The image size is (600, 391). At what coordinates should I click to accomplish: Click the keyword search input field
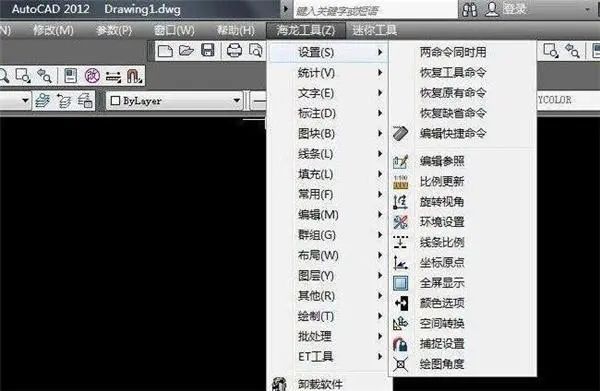tap(375, 10)
